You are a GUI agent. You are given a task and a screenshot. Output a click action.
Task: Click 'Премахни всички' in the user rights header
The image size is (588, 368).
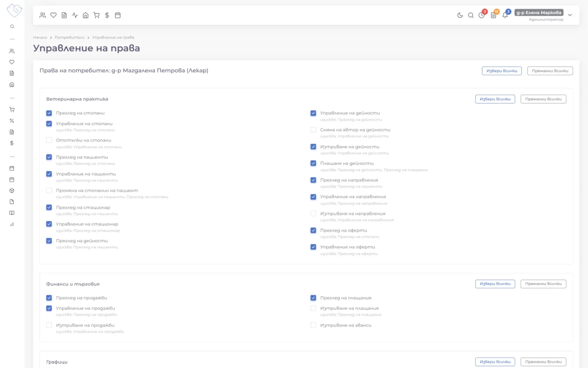click(x=550, y=71)
